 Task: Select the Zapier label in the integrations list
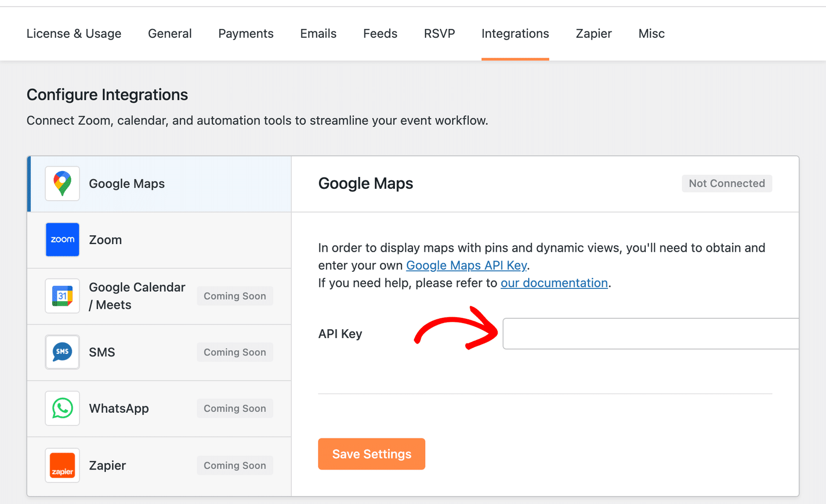coord(107,465)
